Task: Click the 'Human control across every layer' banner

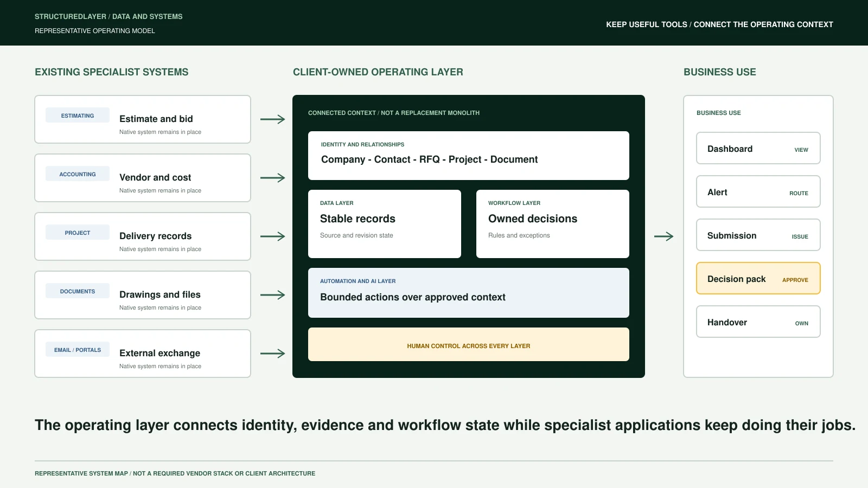Action: click(469, 344)
